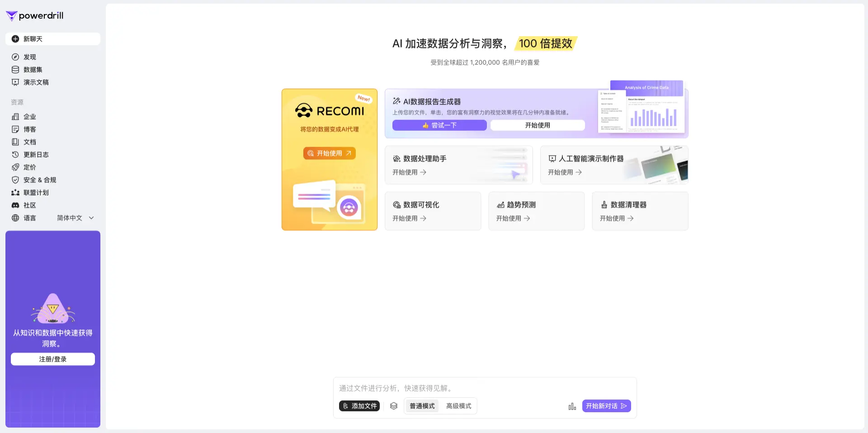
Task: Click the 趋势预测 card title
Action: [521, 205]
